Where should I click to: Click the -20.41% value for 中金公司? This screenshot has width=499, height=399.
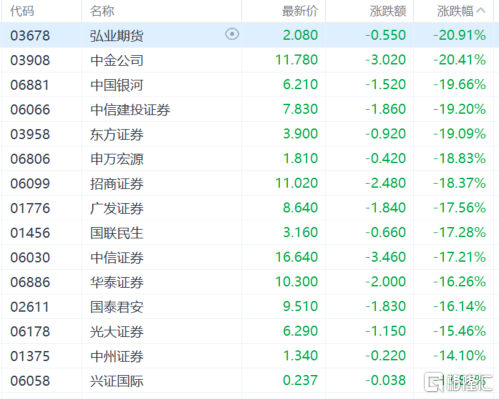[x=460, y=60]
